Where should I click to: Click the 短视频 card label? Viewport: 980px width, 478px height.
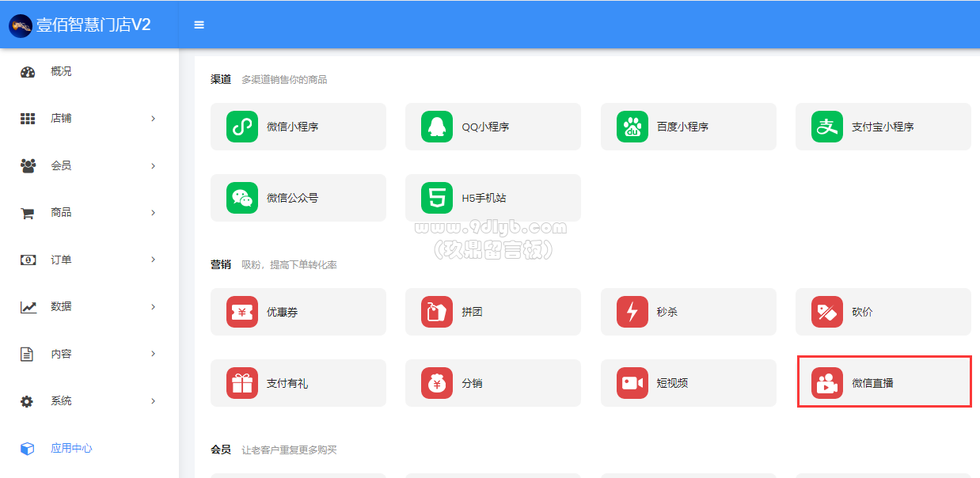click(672, 383)
